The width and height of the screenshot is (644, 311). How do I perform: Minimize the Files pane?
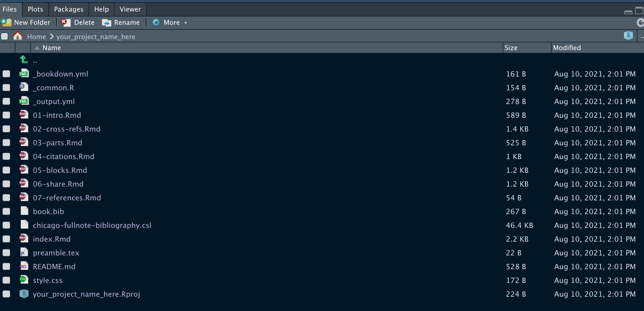(628, 12)
